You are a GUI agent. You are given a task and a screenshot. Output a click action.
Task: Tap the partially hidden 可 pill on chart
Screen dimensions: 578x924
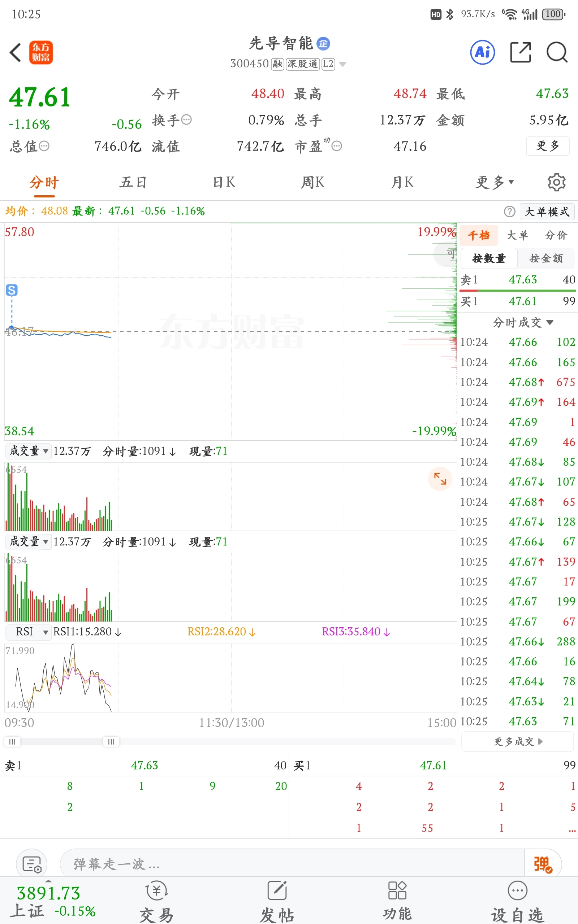pos(445,253)
